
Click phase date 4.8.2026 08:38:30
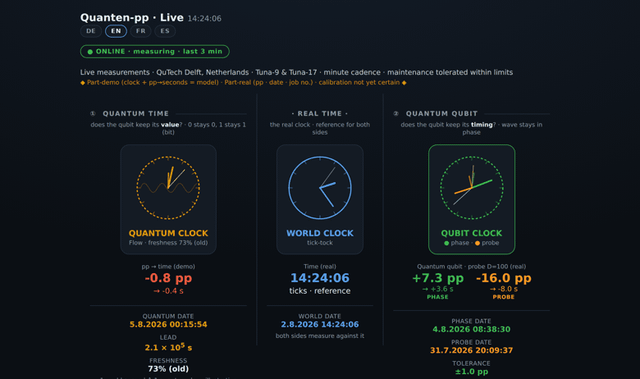coord(471,329)
